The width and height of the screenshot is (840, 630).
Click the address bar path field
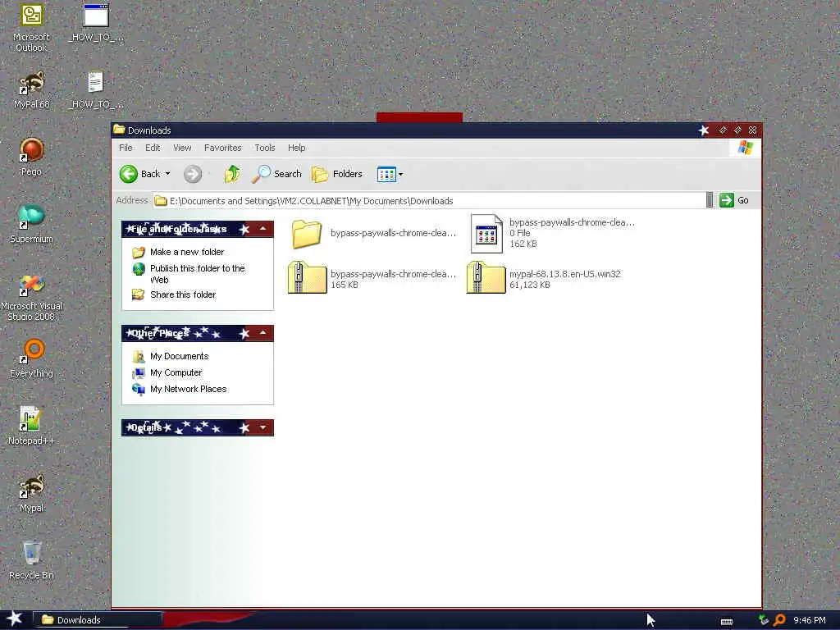[x=429, y=201]
